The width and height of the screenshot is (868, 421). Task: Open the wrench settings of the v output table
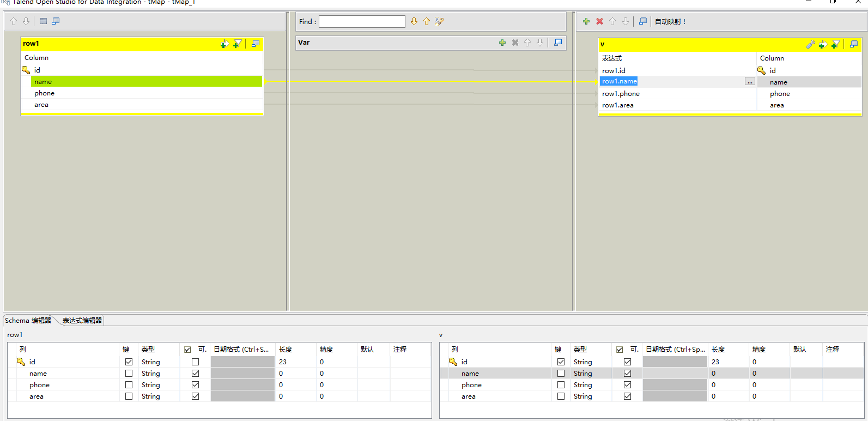point(811,44)
